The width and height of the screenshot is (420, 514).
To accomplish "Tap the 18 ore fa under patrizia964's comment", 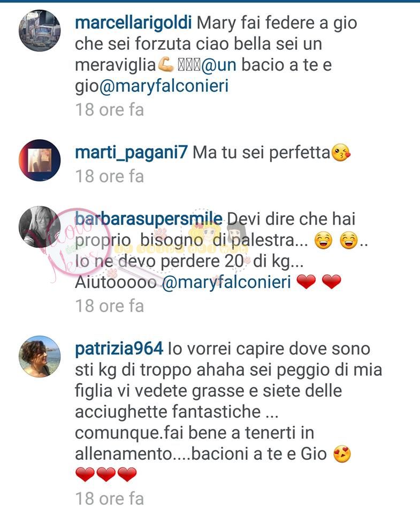I will point(110,499).
